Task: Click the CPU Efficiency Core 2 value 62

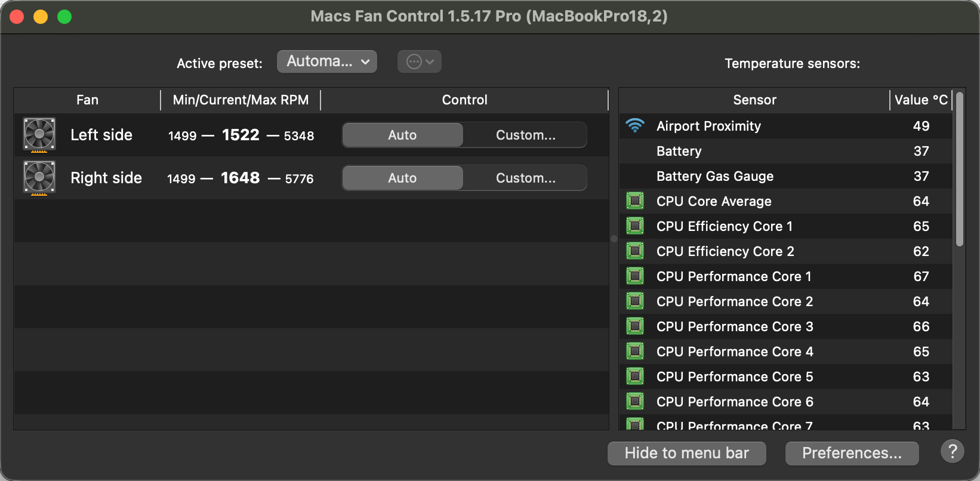Action: click(x=921, y=251)
